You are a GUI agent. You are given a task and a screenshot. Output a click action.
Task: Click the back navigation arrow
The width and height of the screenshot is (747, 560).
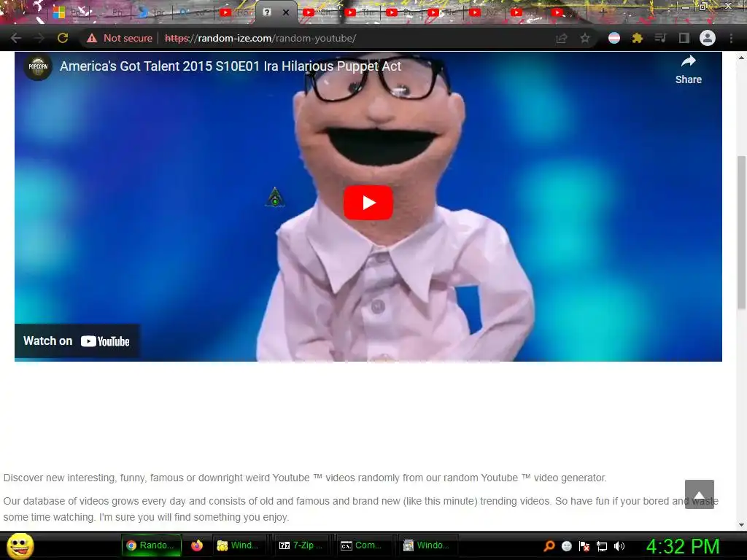point(16,38)
